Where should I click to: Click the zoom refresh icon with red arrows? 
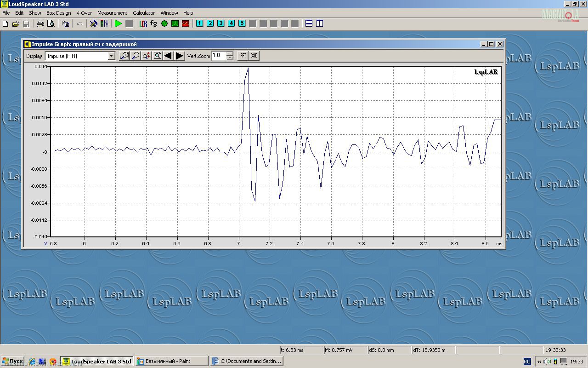(x=147, y=56)
